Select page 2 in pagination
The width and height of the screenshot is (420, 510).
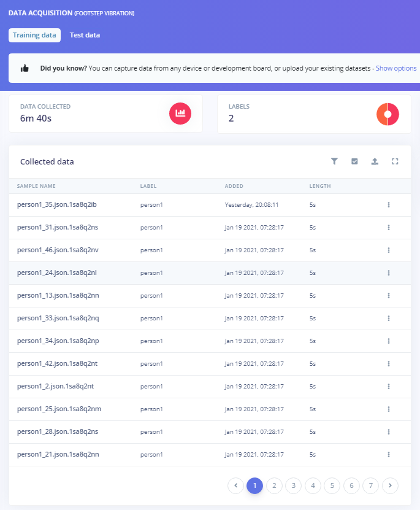click(274, 486)
